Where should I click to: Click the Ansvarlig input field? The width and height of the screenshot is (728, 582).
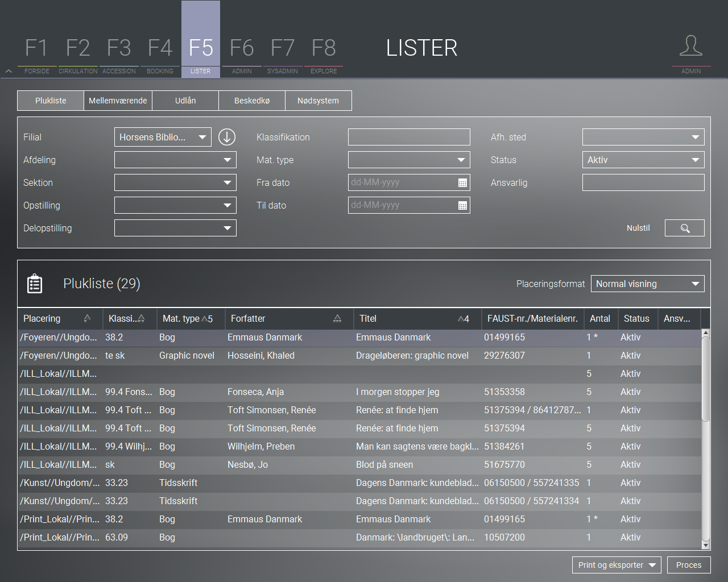(643, 182)
